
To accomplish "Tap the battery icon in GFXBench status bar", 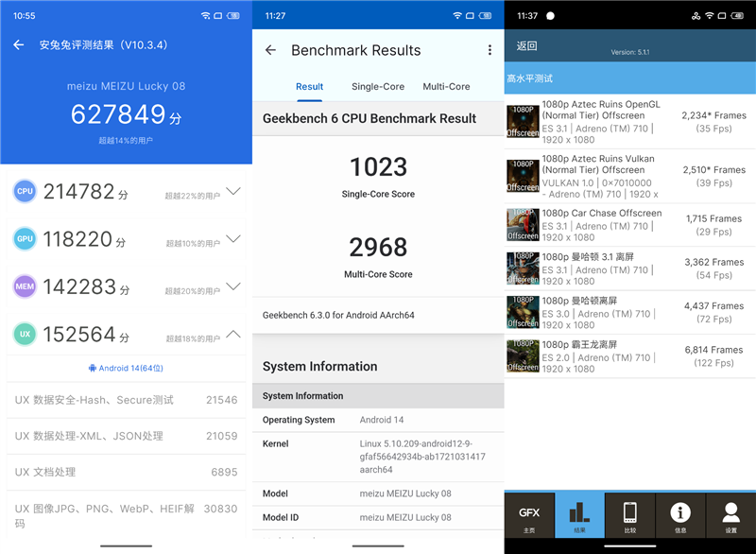I will pos(737,15).
